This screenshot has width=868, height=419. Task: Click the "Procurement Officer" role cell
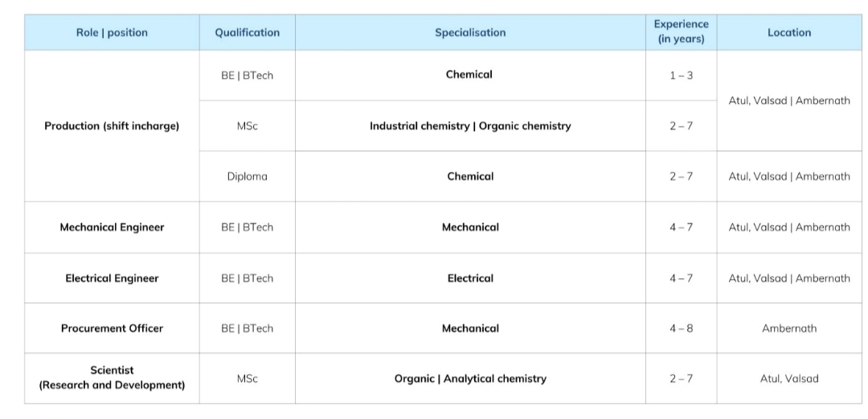tap(112, 328)
